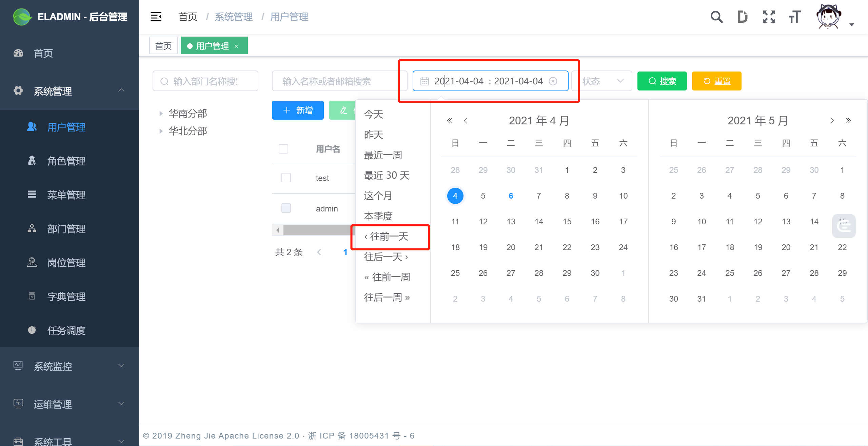Image resolution: width=868 pixels, height=446 pixels.
Task: Open 岗位管理 in the sidebar
Action: [70, 262]
